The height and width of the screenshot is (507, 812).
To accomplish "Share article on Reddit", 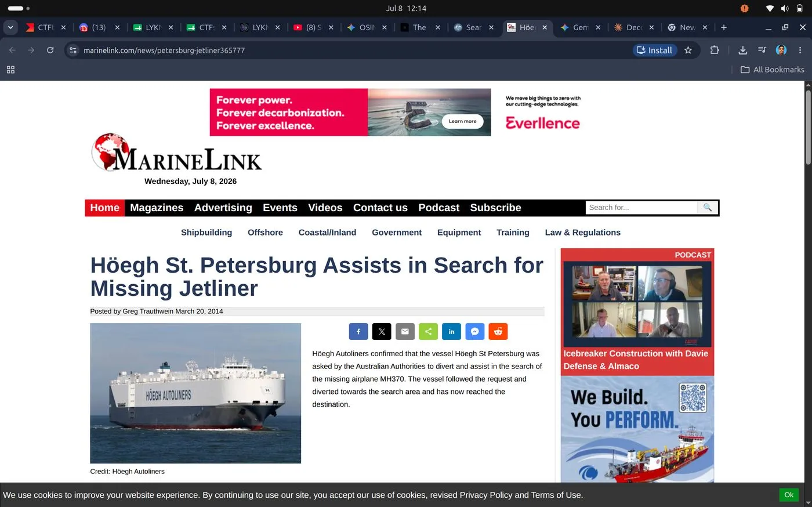I will click(x=498, y=332).
